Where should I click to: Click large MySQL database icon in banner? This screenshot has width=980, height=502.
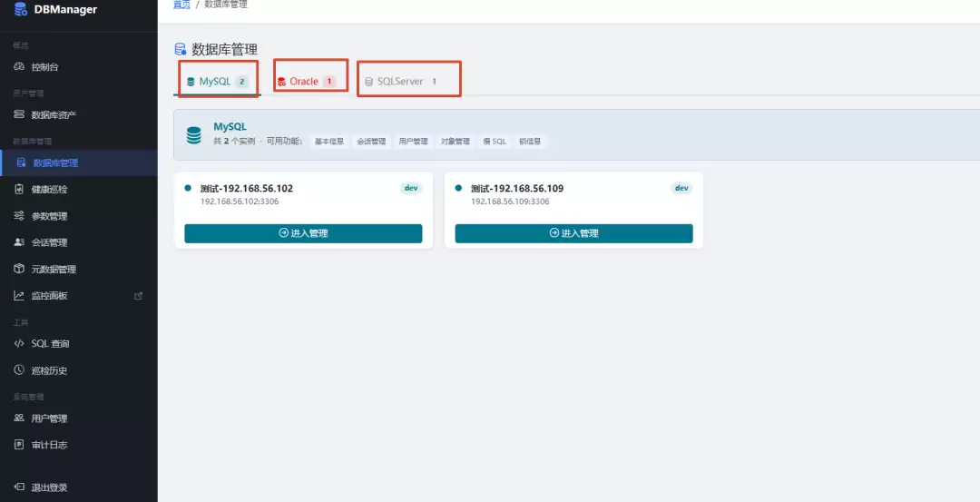click(194, 135)
